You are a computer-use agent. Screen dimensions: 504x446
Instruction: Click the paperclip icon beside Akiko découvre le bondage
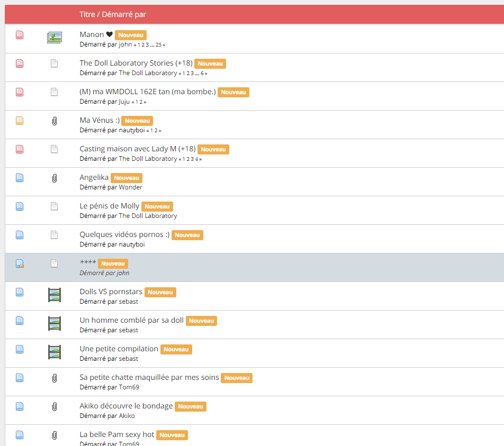54,407
